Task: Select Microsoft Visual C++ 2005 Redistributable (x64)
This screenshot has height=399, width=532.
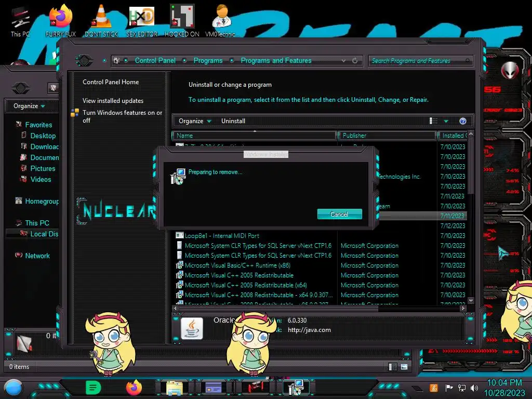Action: click(245, 285)
